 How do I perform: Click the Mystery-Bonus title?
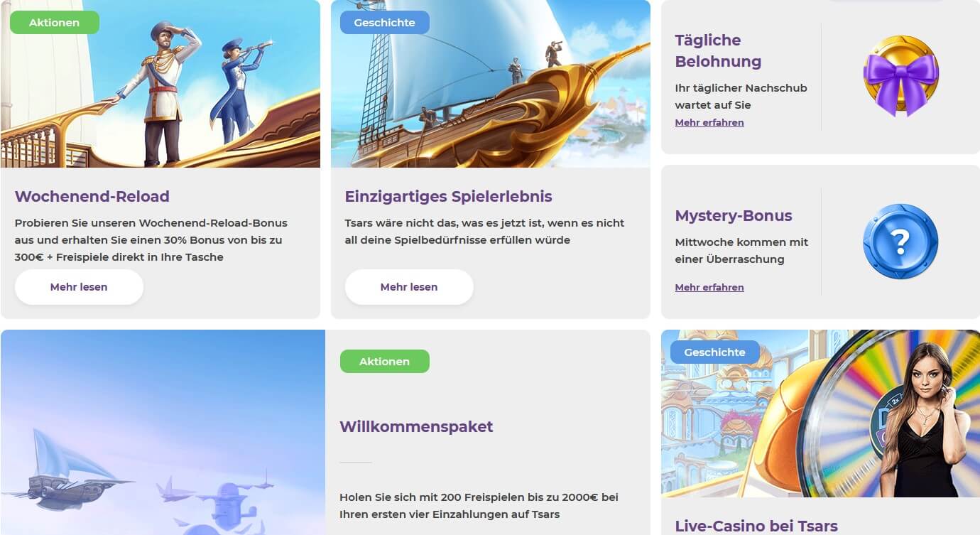tap(734, 216)
